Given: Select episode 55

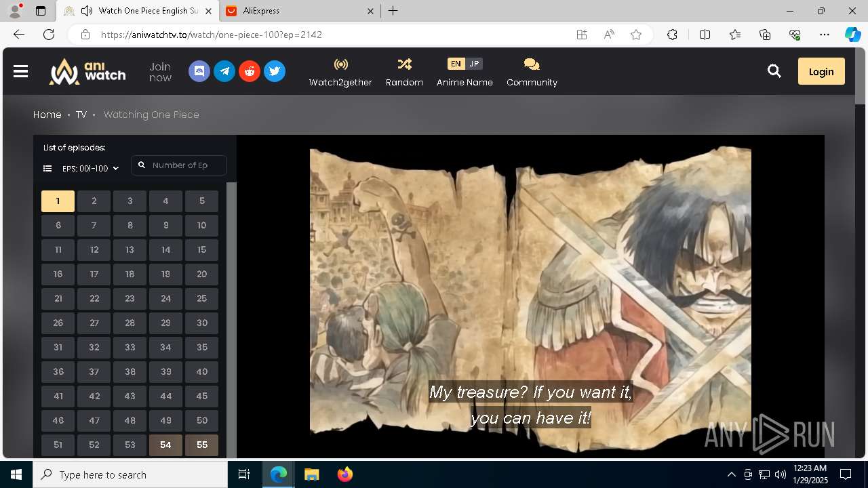Looking at the screenshot, I should tap(201, 445).
